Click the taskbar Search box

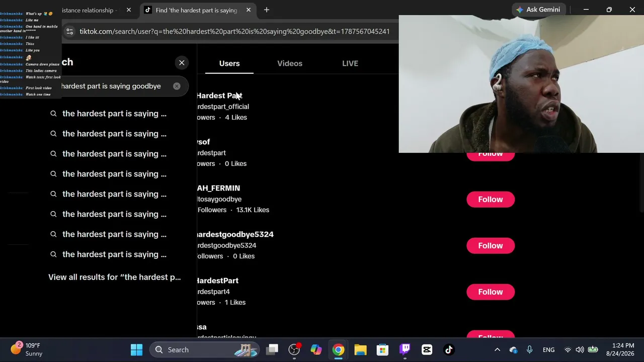[205, 350]
